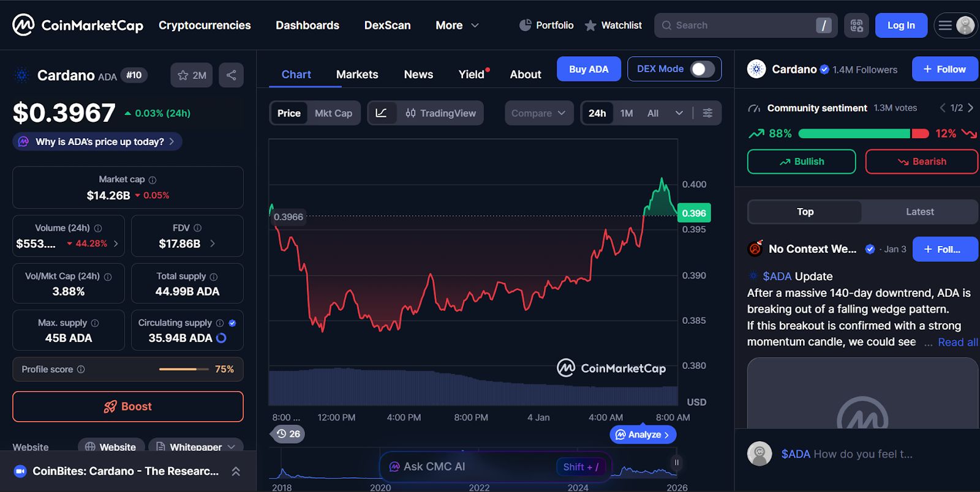The height and width of the screenshot is (492, 980).
Task: Click the market cap info icon
Action: point(153,180)
